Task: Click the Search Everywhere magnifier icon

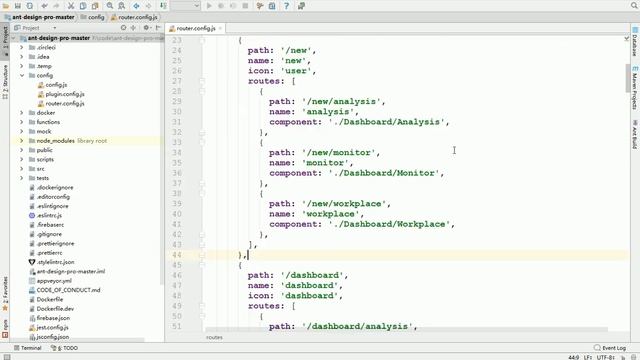Action: 635,5
